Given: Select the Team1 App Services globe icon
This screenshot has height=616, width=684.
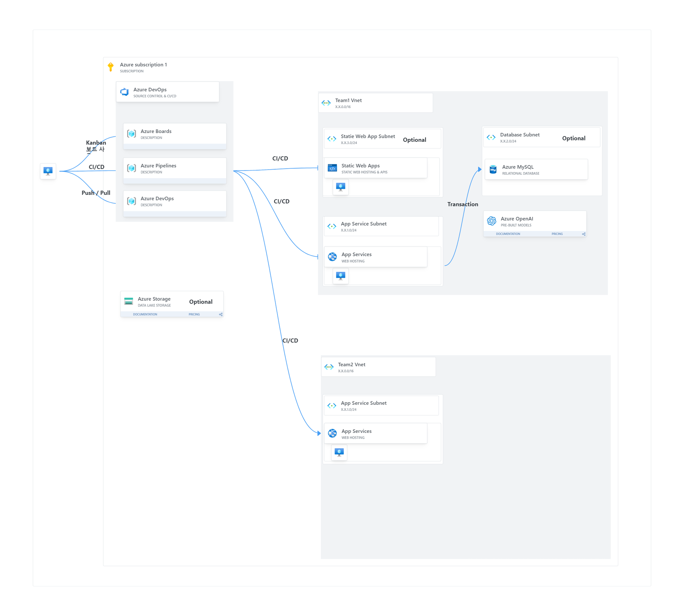Looking at the screenshot, I should click(333, 257).
